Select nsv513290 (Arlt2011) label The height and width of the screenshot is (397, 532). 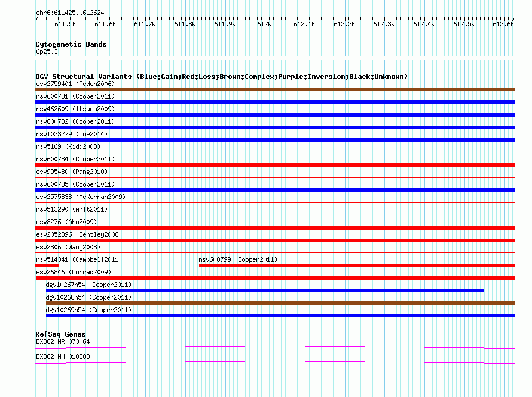(x=72, y=209)
